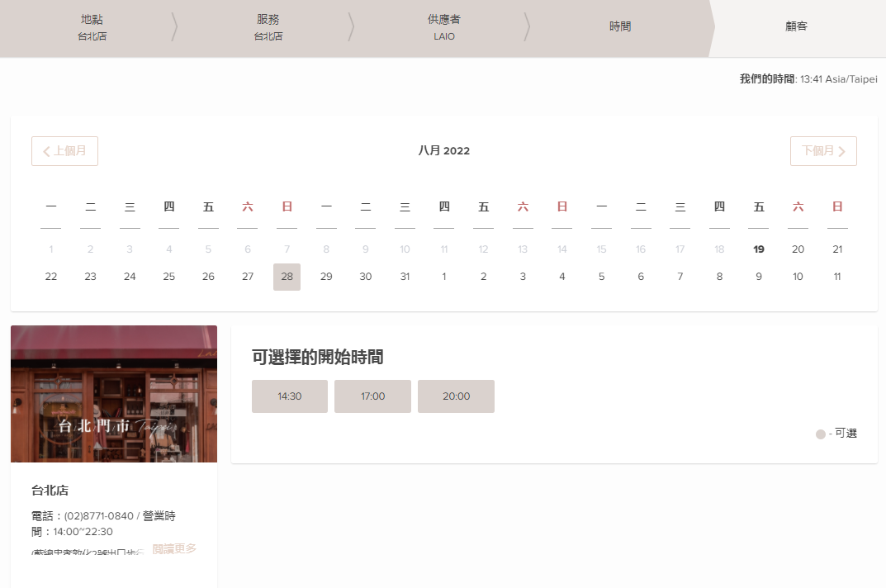The width and height of the screenshot is (886, 588).
Task: Click the 八月 2022 month title
Action: 444,150
